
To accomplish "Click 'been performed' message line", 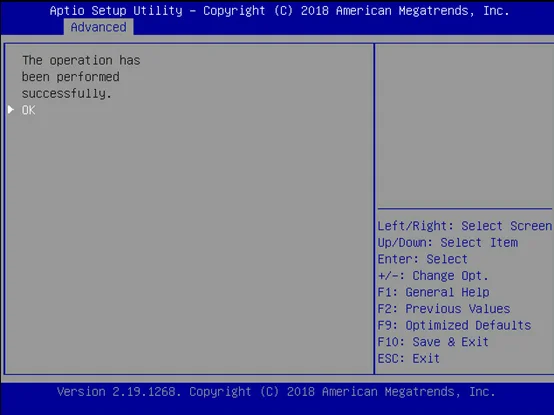I will 71,77.
